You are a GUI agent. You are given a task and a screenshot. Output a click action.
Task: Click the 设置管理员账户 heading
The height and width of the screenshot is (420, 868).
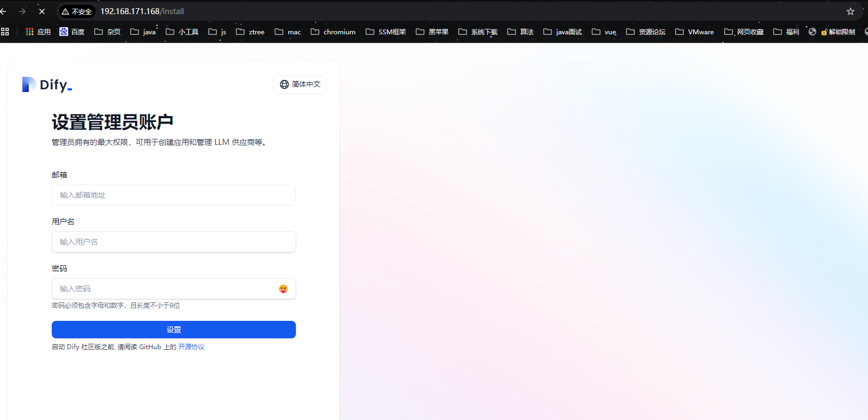[113, 122]
